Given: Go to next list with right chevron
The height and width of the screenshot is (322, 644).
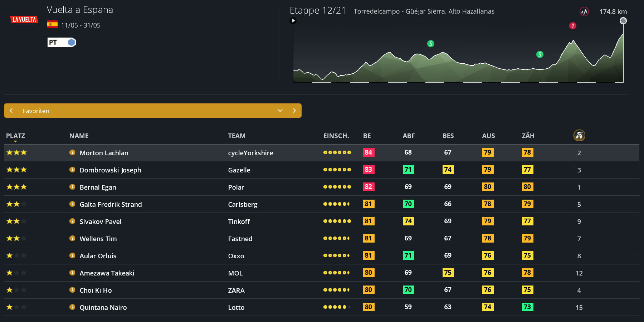Looking at the screenshot, I should click(294, 111).
